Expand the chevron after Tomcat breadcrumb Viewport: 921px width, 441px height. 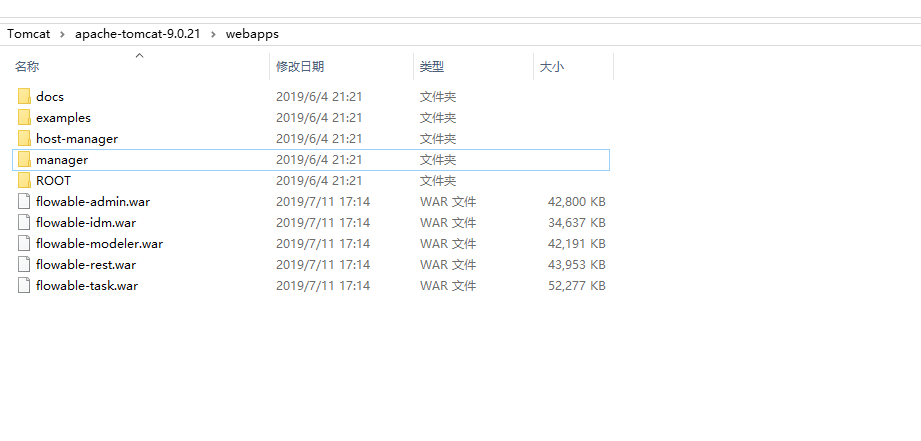(62, 34)
